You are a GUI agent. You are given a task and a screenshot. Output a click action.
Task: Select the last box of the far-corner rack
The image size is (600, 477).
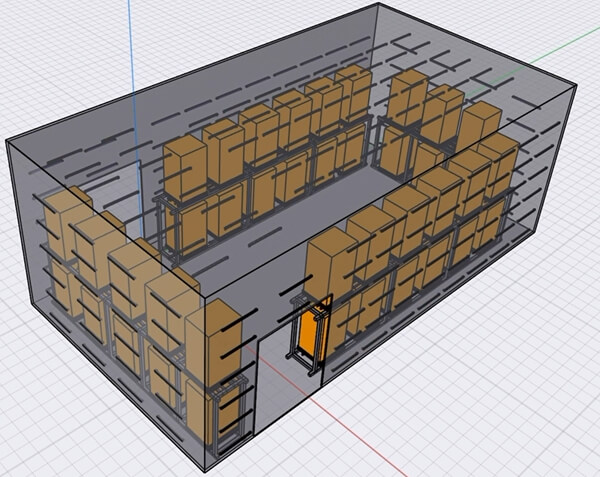478,125
